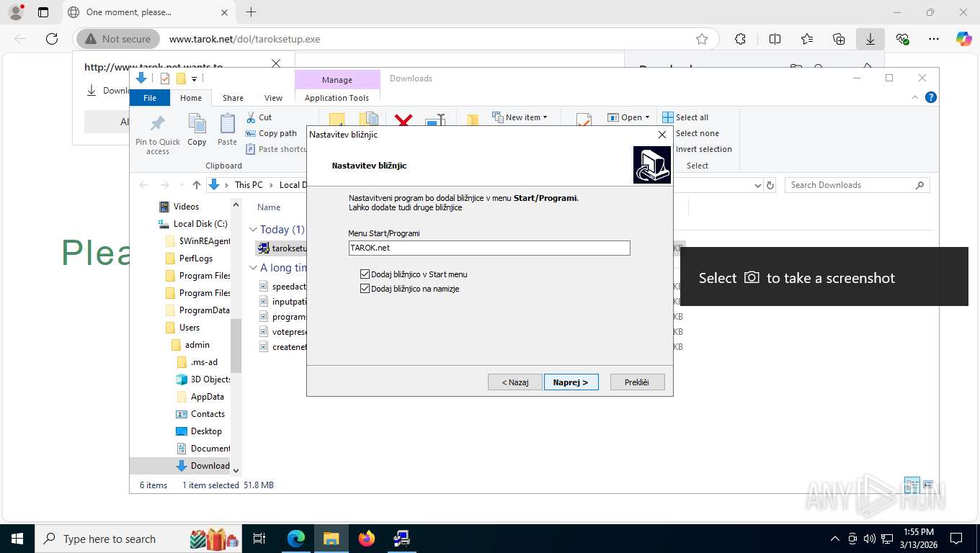Open Edge Collections icon

click(839, 39)
